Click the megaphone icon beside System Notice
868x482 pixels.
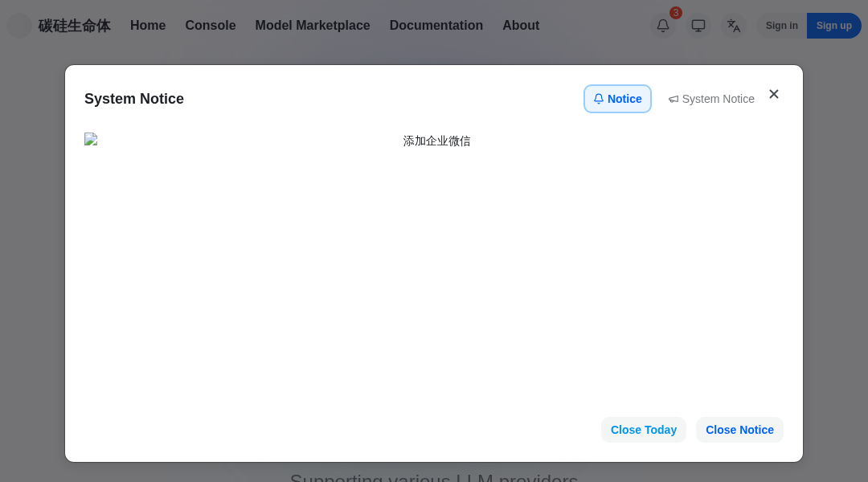point(674,99)
